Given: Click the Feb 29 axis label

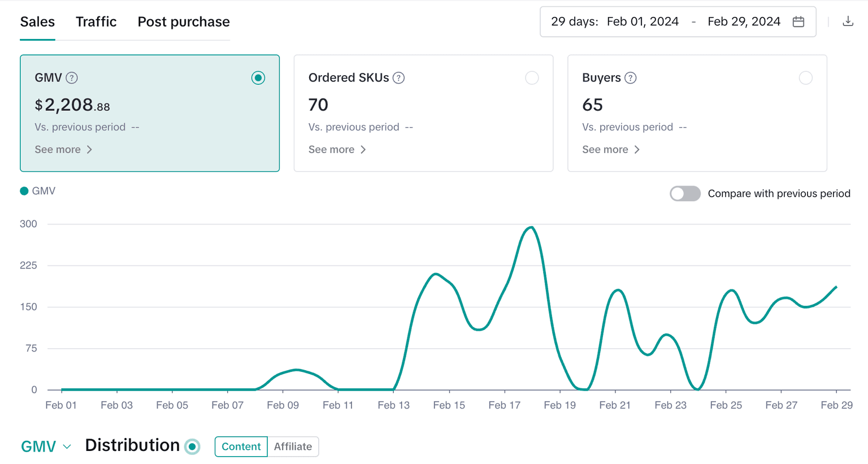Looking at the screenshot, I should [x=836, y=405].
